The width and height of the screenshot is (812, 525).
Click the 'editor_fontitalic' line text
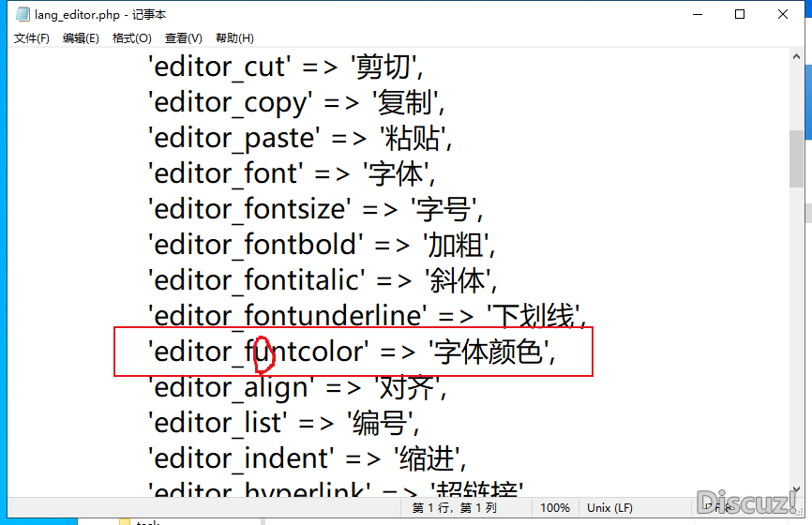(323, 280)
